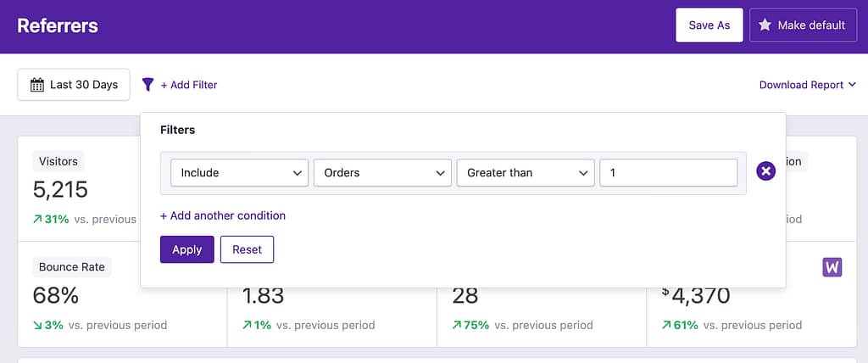This screenshot has height=363, width=868.
Task: Click the Make default button
Action: coord(804,25)
